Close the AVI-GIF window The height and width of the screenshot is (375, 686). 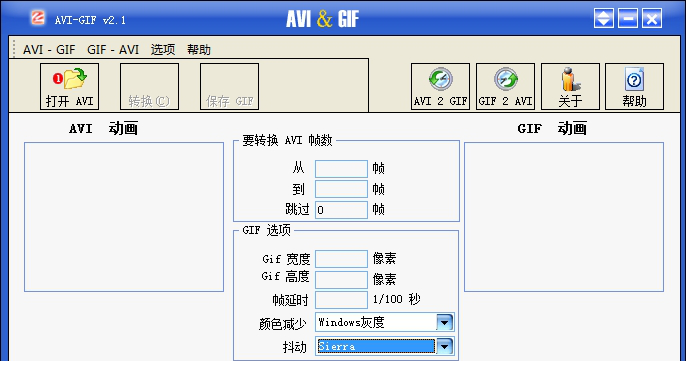(x=652, y=18)
